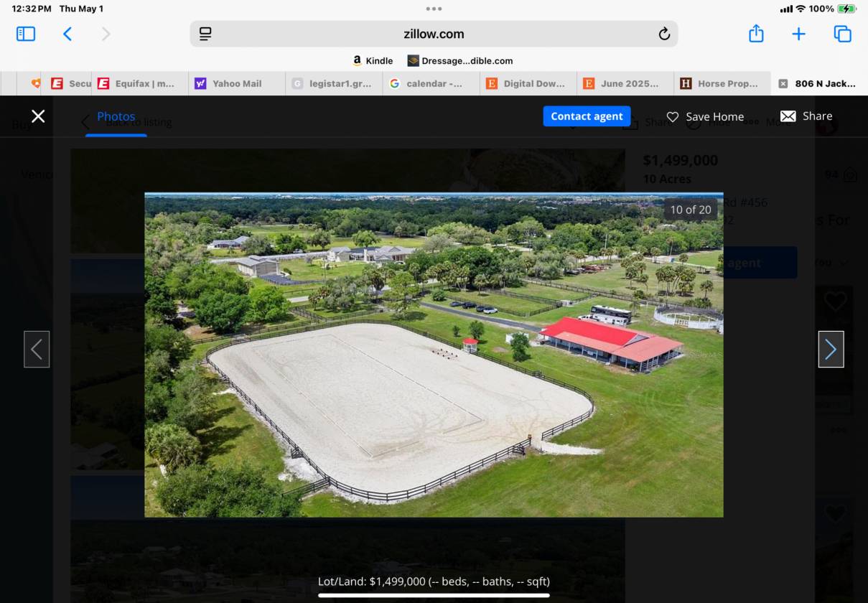Go to previous listing photo arrow
The width and height of the screenshot is (868, 603).
pos(37,350)
